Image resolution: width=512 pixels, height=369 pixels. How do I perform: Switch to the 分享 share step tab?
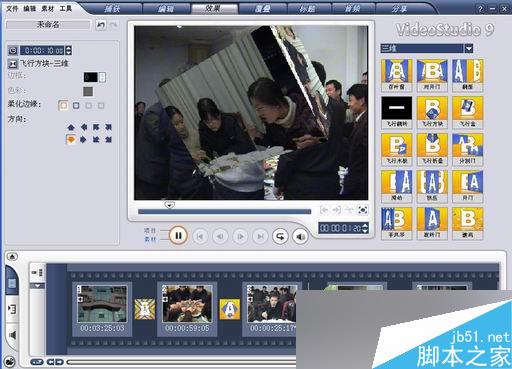pyautogui.click(x=399, y=9)
